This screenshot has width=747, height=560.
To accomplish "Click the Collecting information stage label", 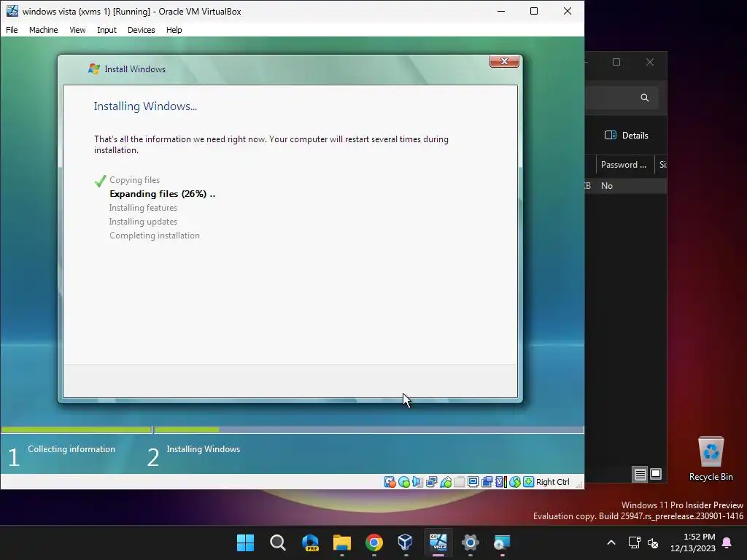I will pyautogui.click(x=71, y=449).
